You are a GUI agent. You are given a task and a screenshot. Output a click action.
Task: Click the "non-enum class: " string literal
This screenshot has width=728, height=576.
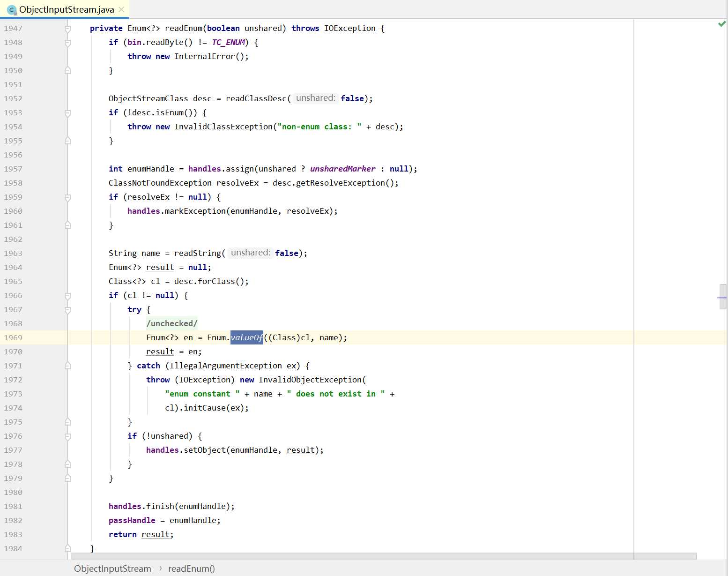pyautogui.click(x=319, y=127)
